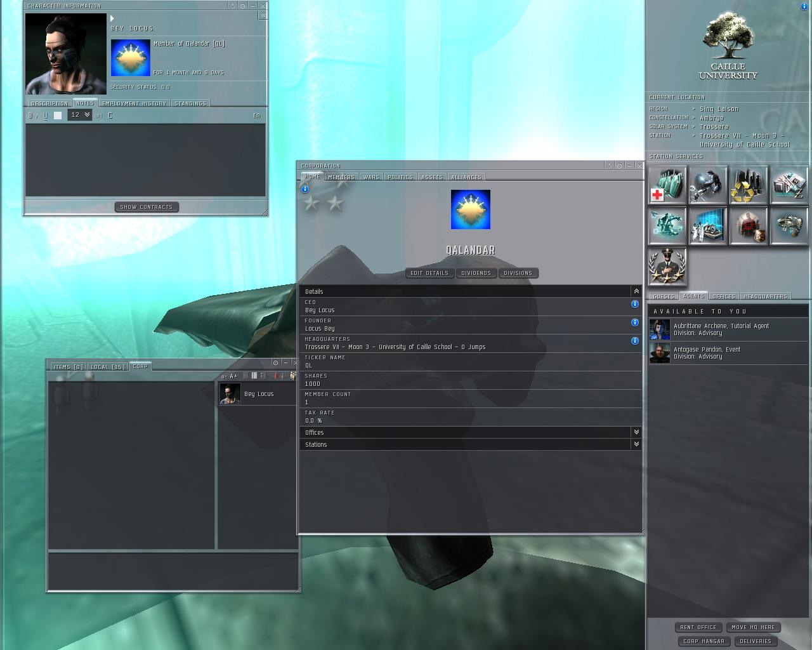The image size is (812, 650).
Task: Click Antogase Pandon agent portrait
Action: [x=660, y=353]
